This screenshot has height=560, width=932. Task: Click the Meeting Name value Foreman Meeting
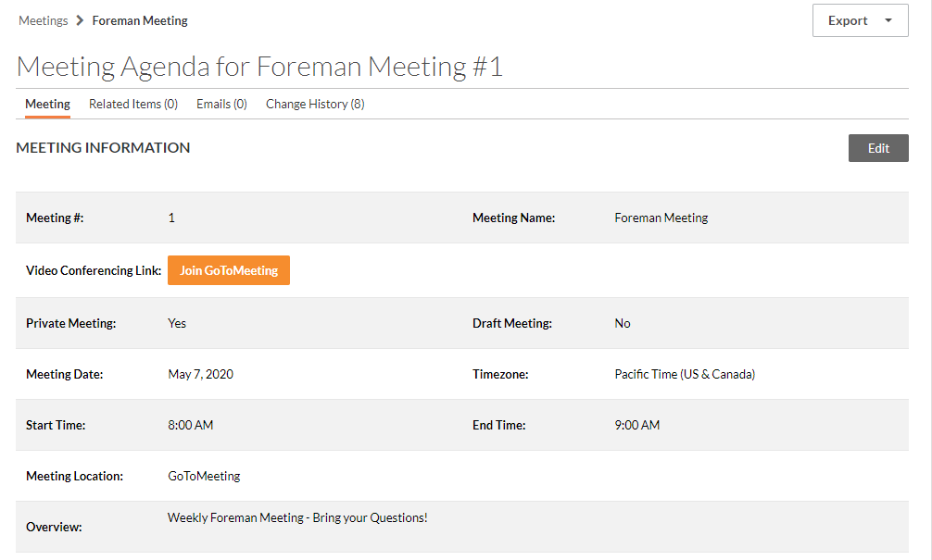(x=661, y=218)
